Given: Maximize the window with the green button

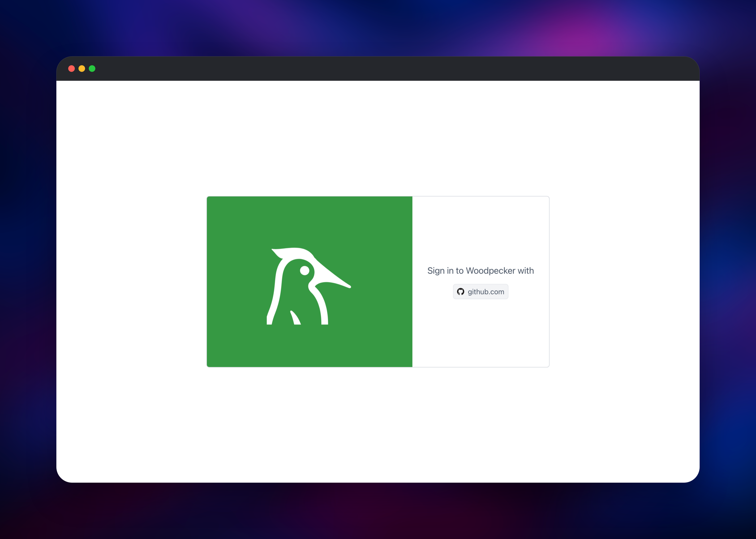Looking at the screenshot, I should 92,68.
